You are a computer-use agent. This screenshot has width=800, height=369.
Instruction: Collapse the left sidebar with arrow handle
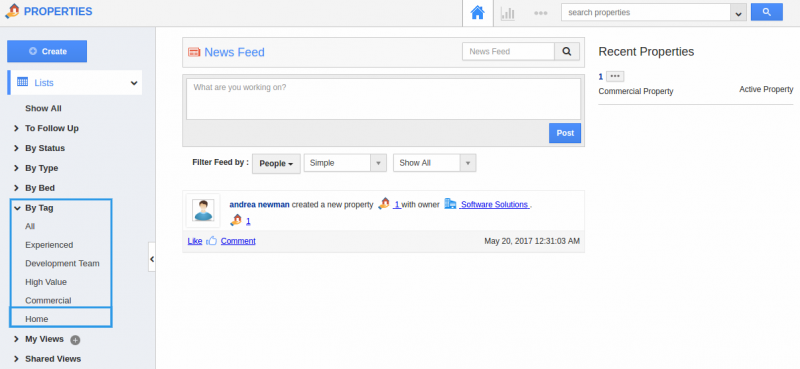152,259
